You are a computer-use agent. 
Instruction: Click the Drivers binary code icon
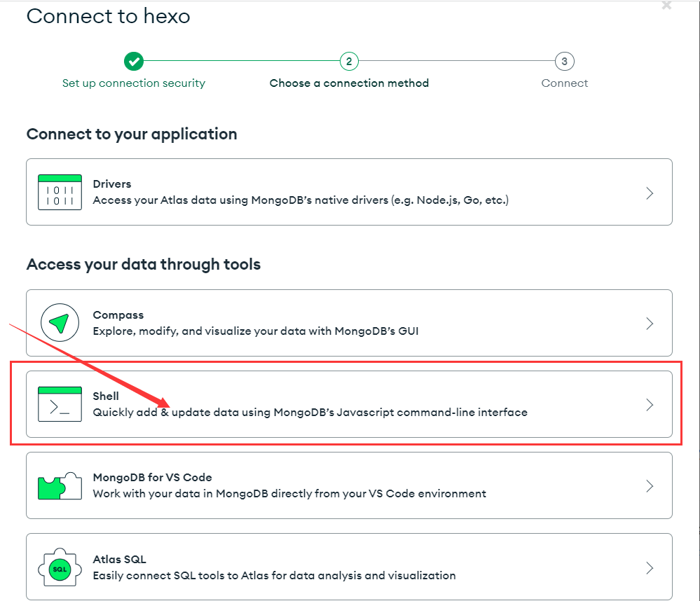[60, 192]
